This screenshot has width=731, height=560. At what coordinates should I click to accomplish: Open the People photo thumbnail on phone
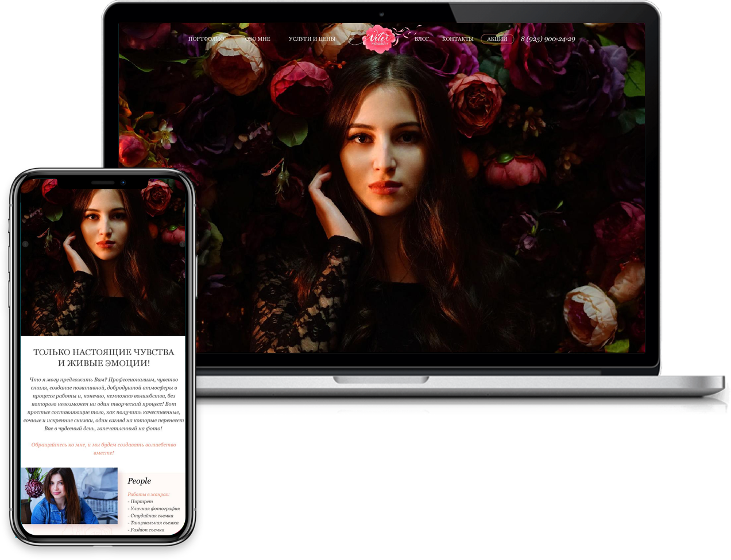69,496
